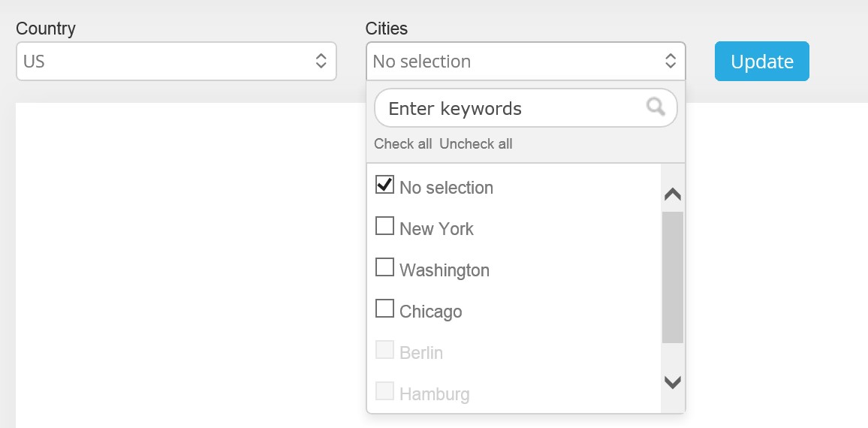Check the New York checkbox
868x428 pixels.
tap(384, 226)
